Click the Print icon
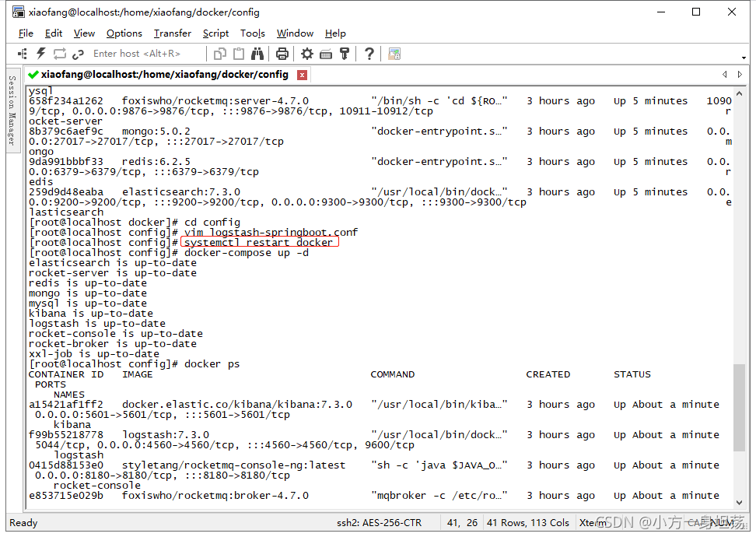Image resolution: width=756 pixels, height=537 pixels. [x=282, y=54]
